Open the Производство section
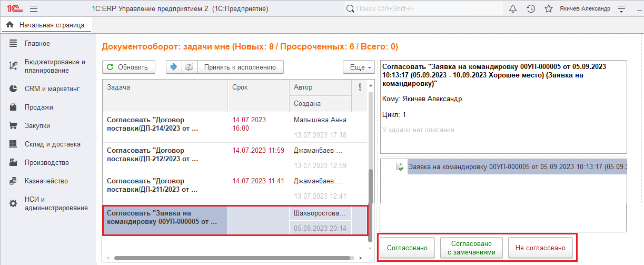Viewport: 644px width, 265px height. 46,162
